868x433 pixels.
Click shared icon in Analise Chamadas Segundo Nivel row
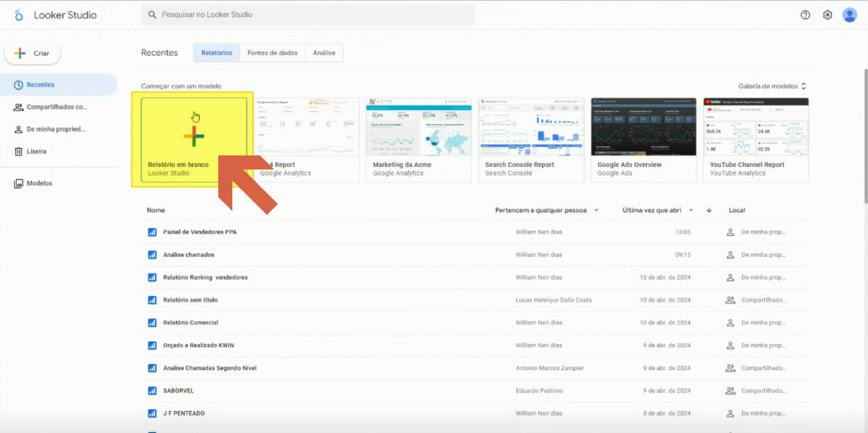(730, 368)
